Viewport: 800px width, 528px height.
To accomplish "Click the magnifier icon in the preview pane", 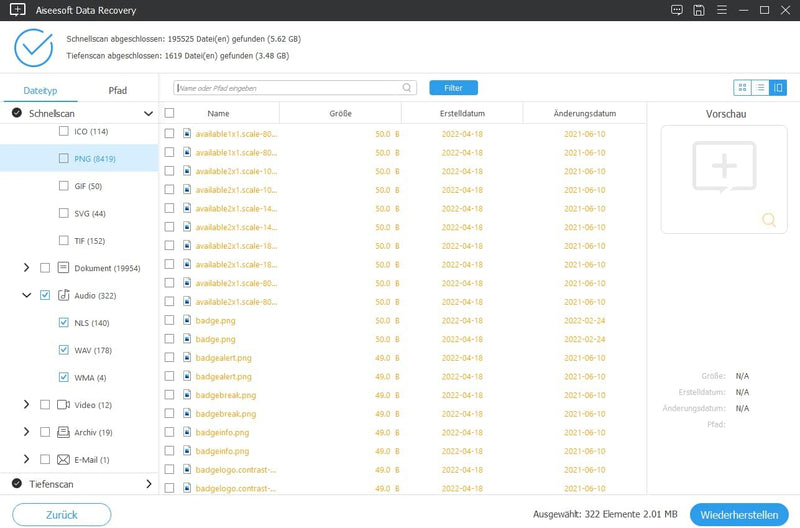I will [768, 220].
